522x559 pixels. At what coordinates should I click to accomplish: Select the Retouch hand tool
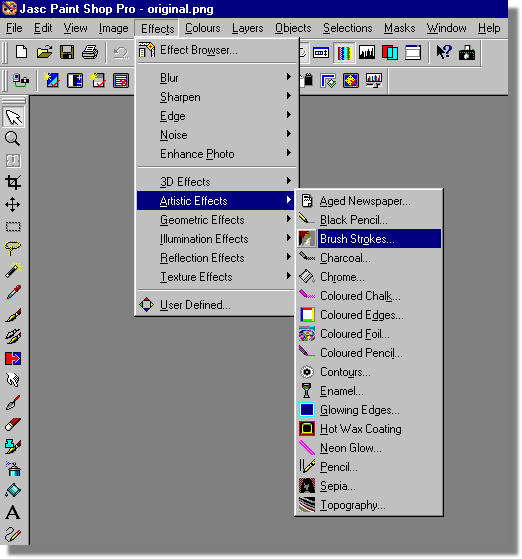tap(13, 380)
